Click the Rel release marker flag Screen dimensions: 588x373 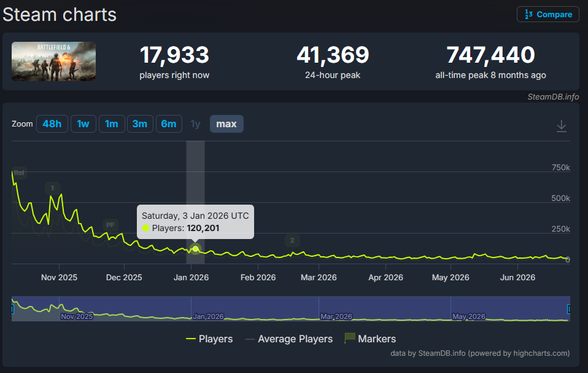[x=19, y=173]
